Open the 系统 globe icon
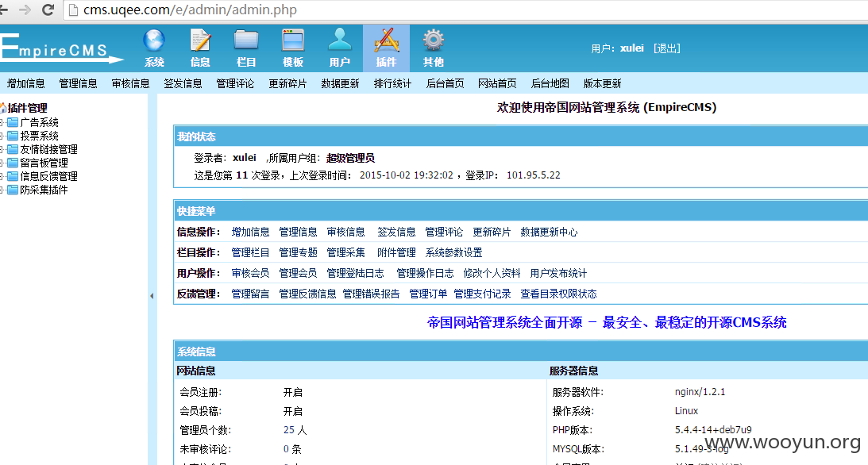This screenshot has height=465, width=868. pyautogui.click(x=154, y=41)
